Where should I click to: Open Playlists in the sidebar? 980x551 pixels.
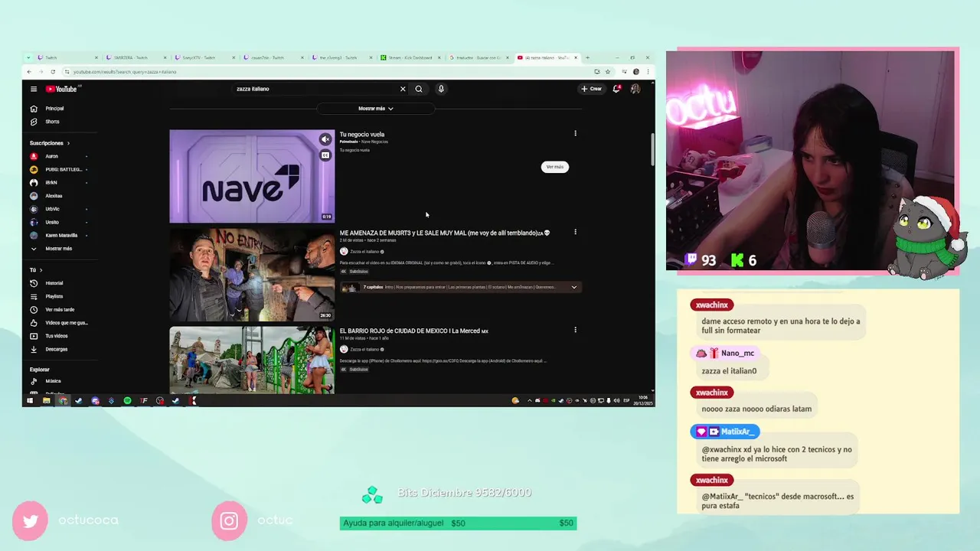[x=54, y=296]
